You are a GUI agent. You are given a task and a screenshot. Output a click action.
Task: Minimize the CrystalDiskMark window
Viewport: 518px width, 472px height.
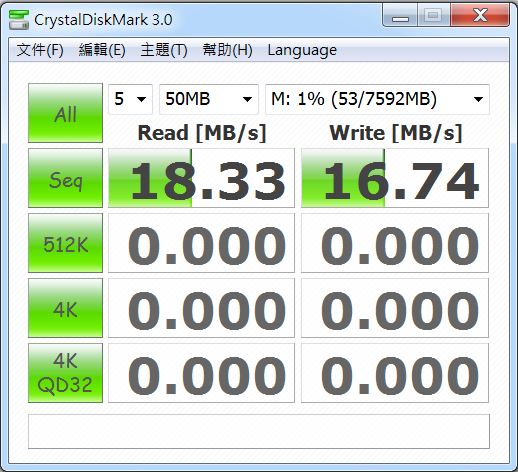pyautogui.click(x=400, y=15)
